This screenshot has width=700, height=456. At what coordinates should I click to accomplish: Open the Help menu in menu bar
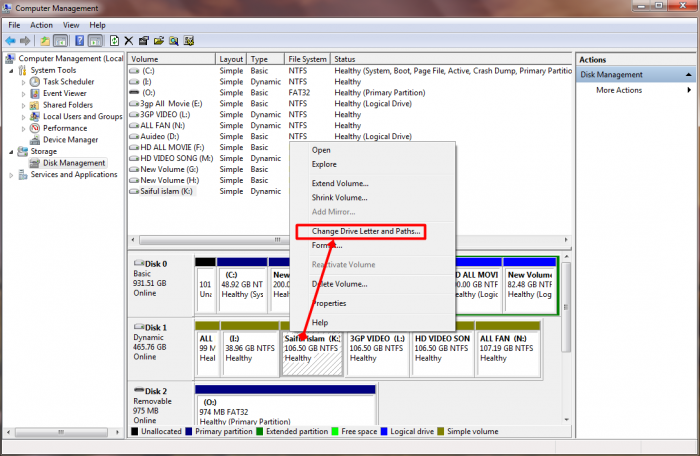coord(97,25)
